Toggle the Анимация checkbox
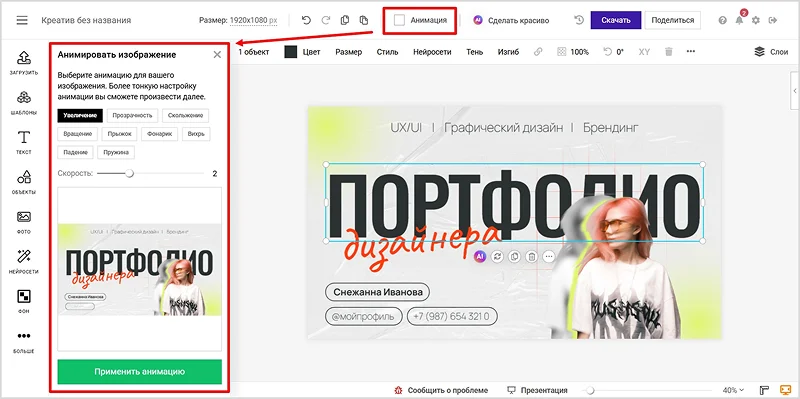This screenshot has width=800, height=399. pyautogui.click(x=399, y=20)
